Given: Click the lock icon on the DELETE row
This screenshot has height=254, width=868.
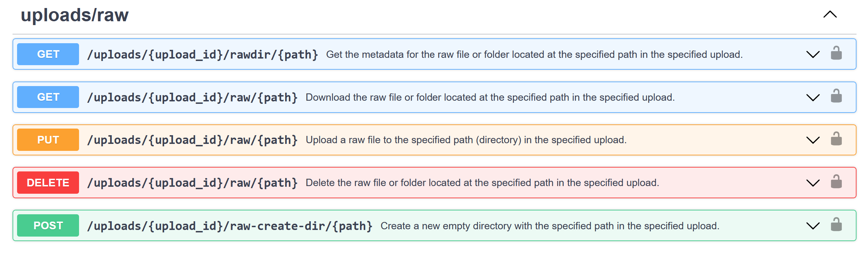Looking at the screenshot, I should [836, 182].
